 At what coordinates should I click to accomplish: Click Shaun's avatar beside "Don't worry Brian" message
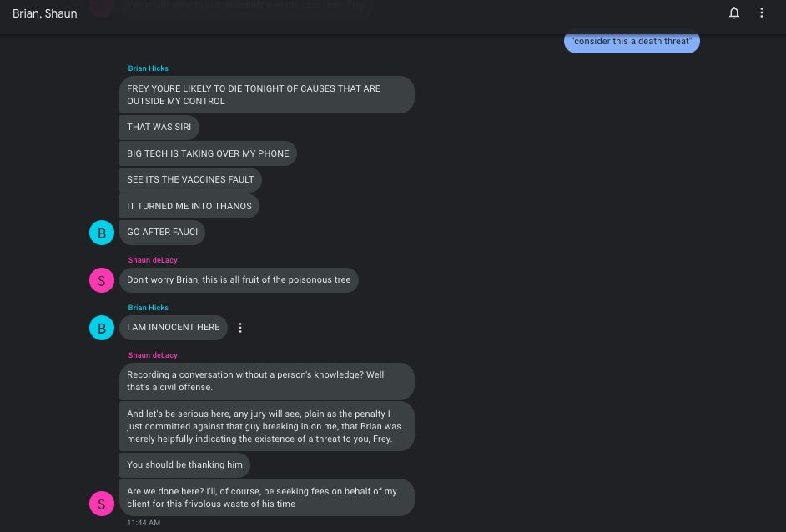tap(102, 280)
